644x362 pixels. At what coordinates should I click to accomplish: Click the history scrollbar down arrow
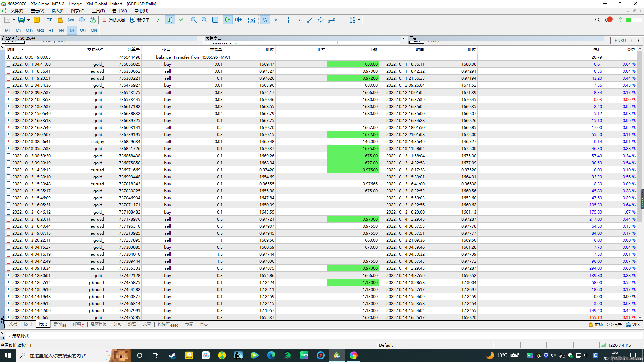pyautogui.click(x=640, y=317)
